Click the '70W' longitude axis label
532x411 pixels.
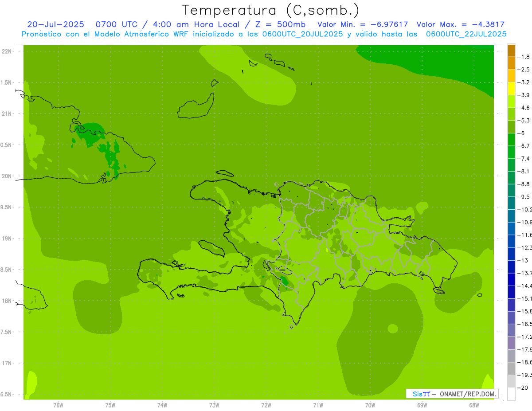(x=370, y=405)
